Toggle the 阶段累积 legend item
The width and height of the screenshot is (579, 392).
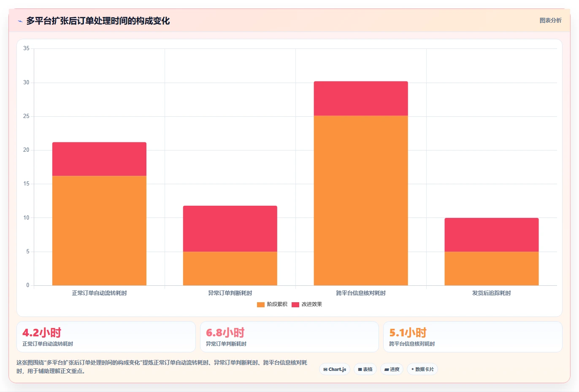click(272, 304)
